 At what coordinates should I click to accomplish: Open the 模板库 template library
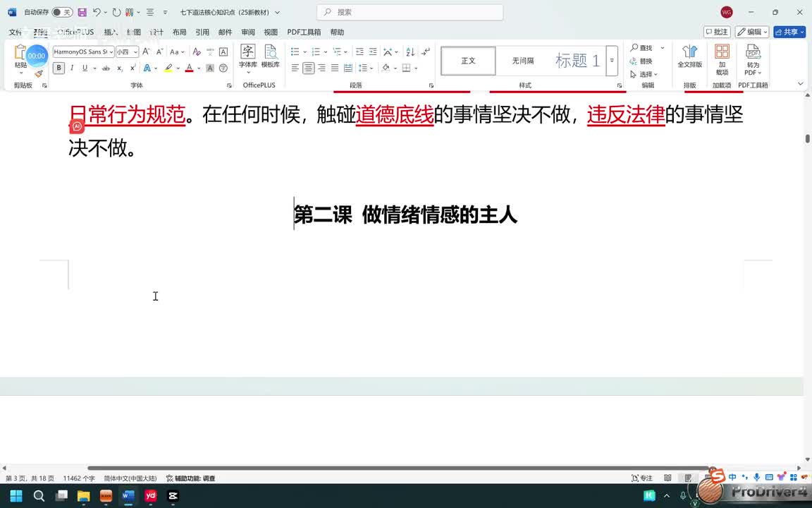point(271,57)
